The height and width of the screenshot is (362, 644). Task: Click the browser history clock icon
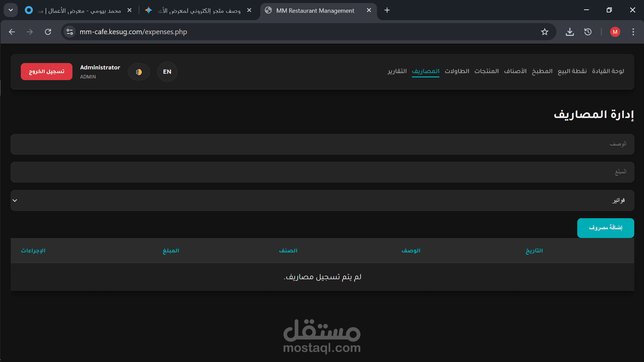pos(588,32)
